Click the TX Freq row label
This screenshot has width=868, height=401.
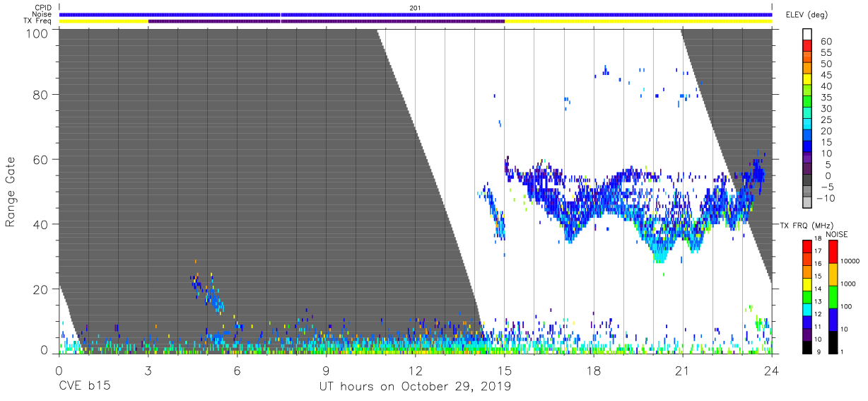[x=38, y=21]
